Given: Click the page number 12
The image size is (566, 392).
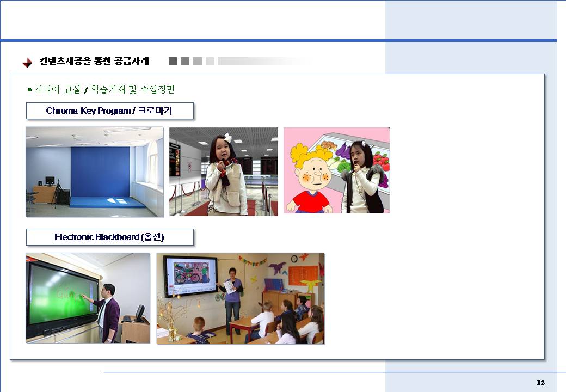Looking at the screenshot, I should (540, 382).
